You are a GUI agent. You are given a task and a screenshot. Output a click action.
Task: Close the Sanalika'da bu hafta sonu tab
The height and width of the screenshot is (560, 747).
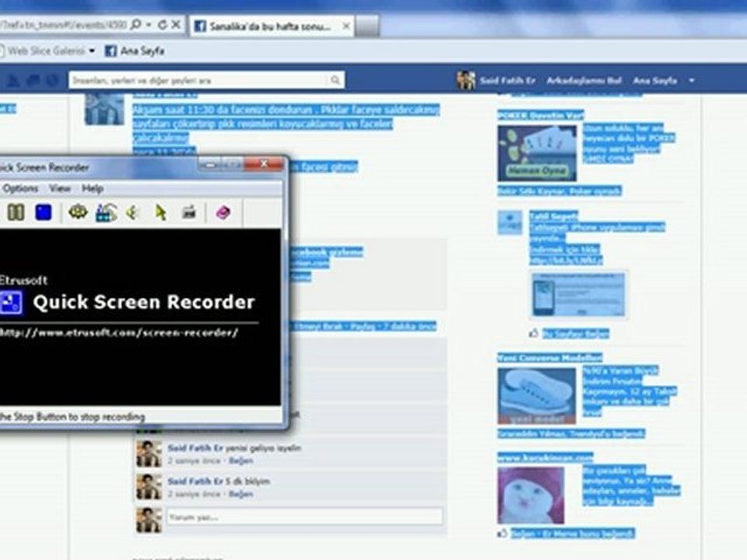pos(346,26)
